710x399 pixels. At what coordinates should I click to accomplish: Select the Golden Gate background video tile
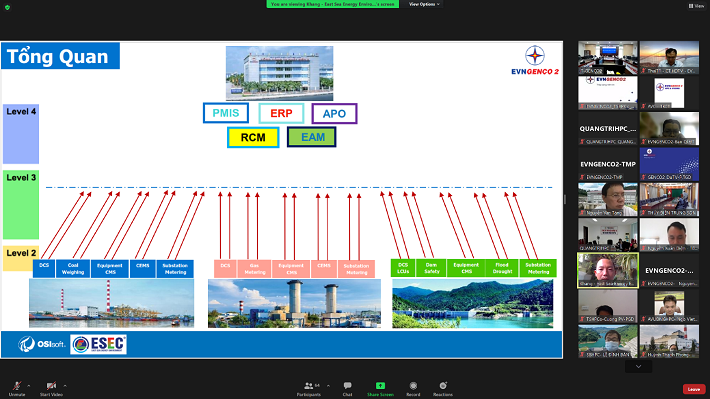[x=669, y=58]
